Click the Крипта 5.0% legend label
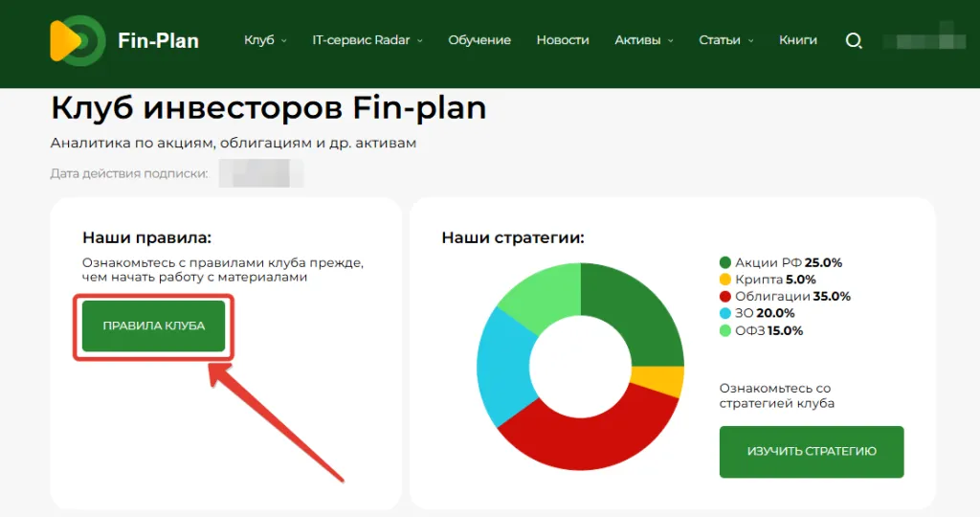This screenshot has width=980, height=517. 775,280
